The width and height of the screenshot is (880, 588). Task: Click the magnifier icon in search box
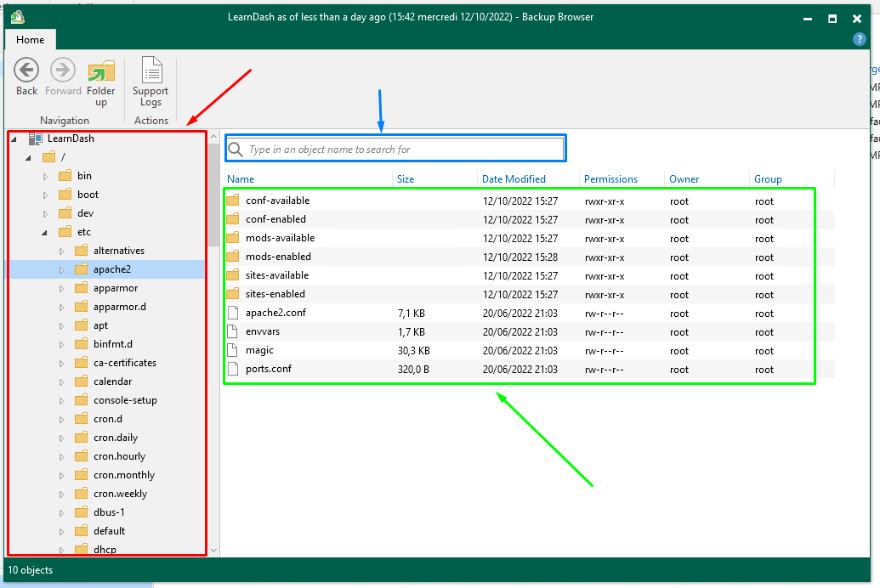coord(236,150)
